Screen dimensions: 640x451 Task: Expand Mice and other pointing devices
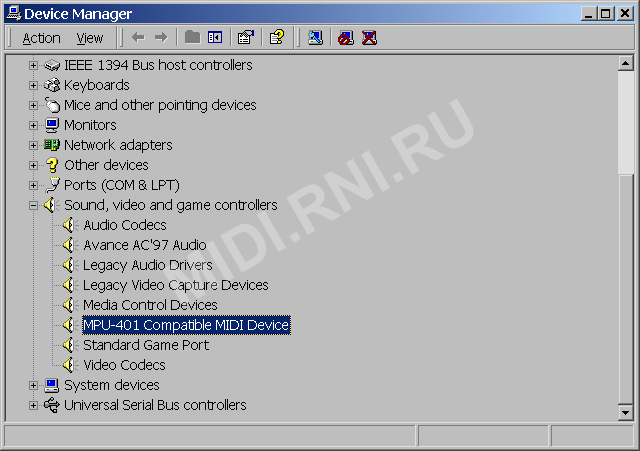[x=33, y=105]
